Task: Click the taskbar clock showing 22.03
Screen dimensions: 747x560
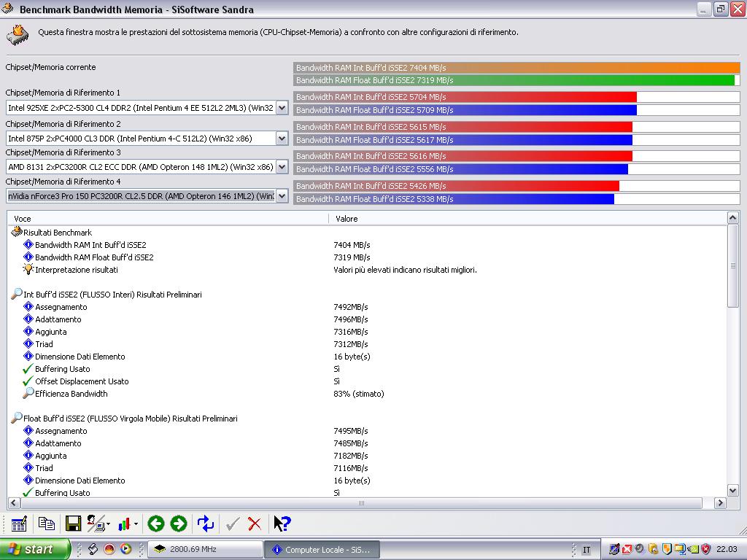Action: pyautogui.click(x=727, y=549)
